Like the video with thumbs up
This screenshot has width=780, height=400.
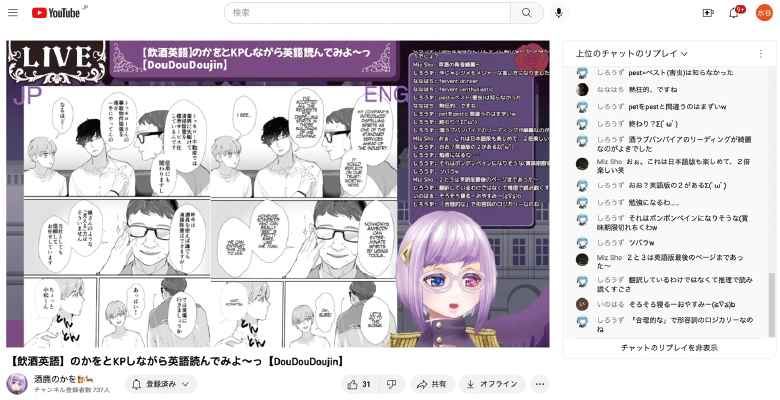tap(358, 384)
